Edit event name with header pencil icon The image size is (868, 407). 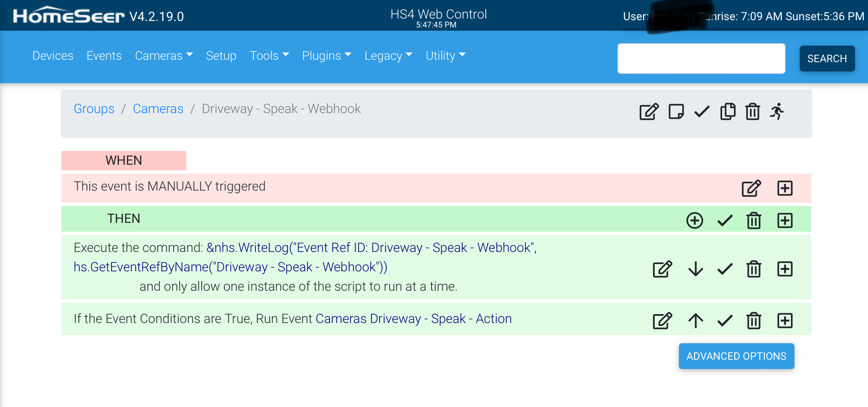click(x=649, y=111)
